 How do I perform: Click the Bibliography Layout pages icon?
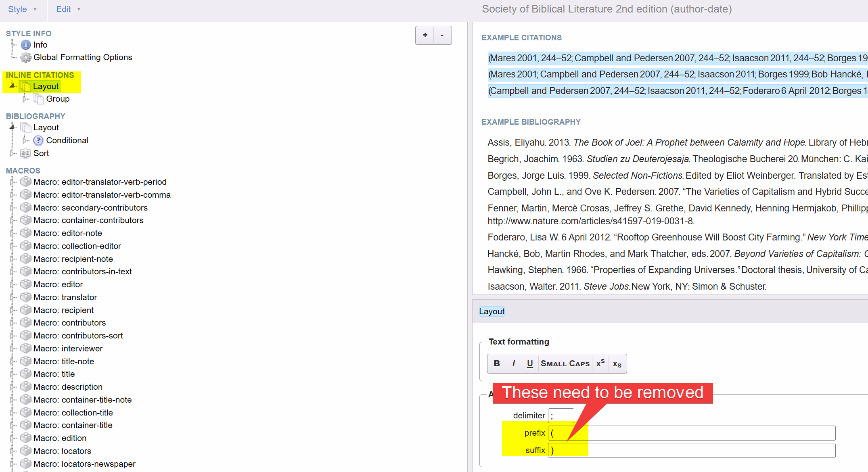point(26,127)
